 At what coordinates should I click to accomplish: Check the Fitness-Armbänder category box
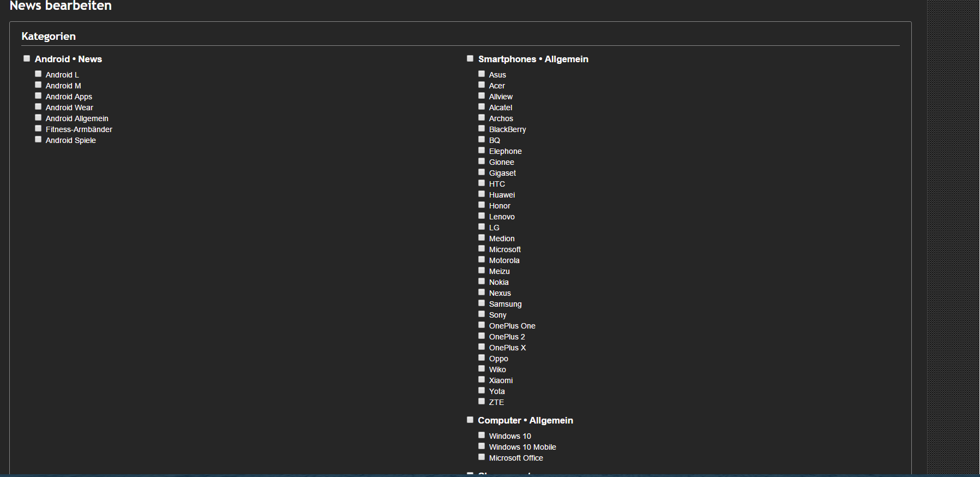[38, 128]
